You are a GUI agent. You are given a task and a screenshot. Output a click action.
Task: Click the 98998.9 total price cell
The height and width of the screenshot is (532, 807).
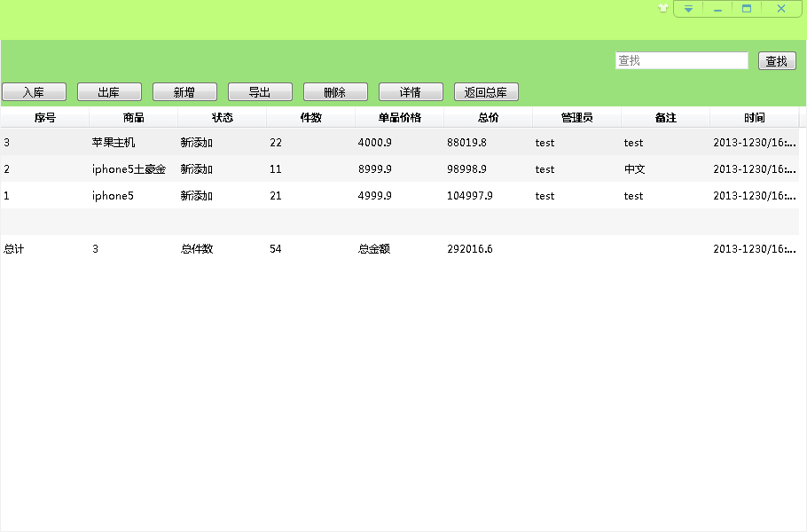click(466, 169)
